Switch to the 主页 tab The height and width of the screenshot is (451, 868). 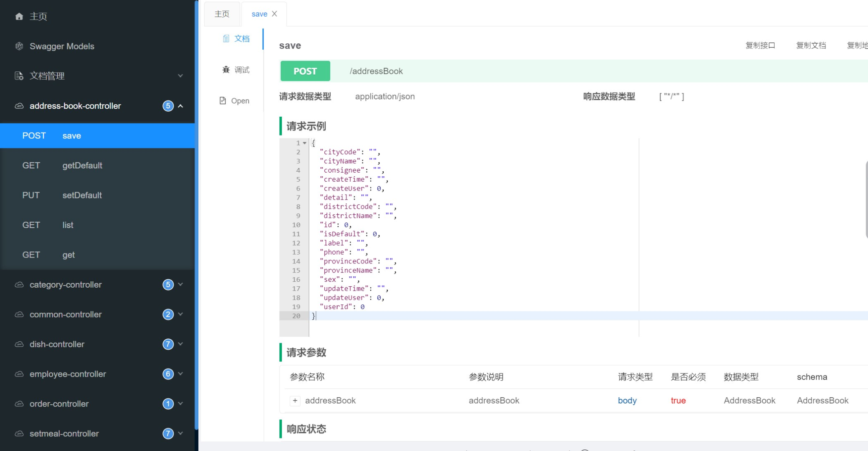click(x=222, y=14)
